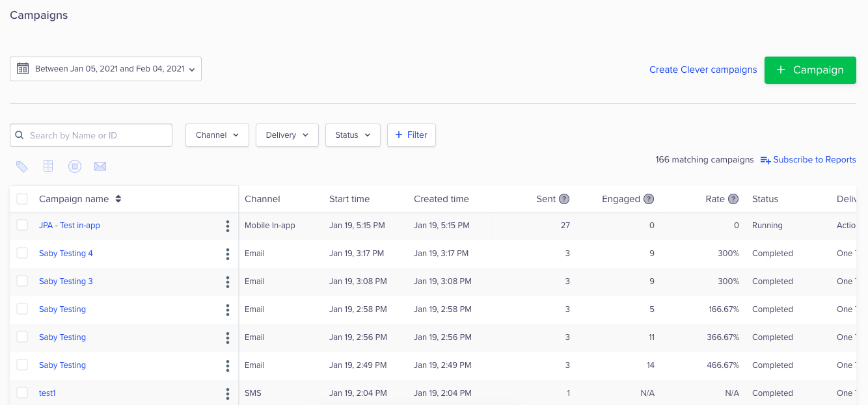
Task: Open more options for Saby Testing 2:56 PM row
Action: (228, 337)
